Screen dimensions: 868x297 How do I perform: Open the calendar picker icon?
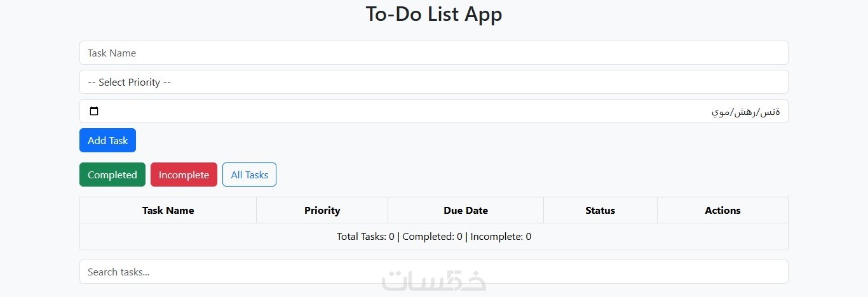point(94,112)
